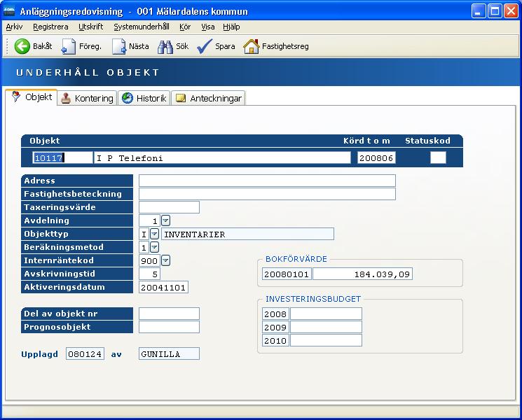Open the Kör menu
The image size is (522, 420).
pos(185,27)
